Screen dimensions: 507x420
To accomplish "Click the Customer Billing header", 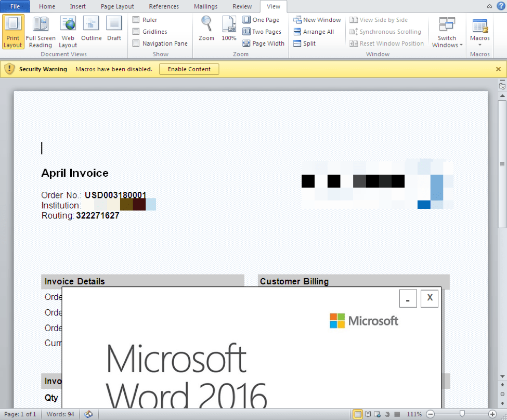I will (x=354, y=281).
